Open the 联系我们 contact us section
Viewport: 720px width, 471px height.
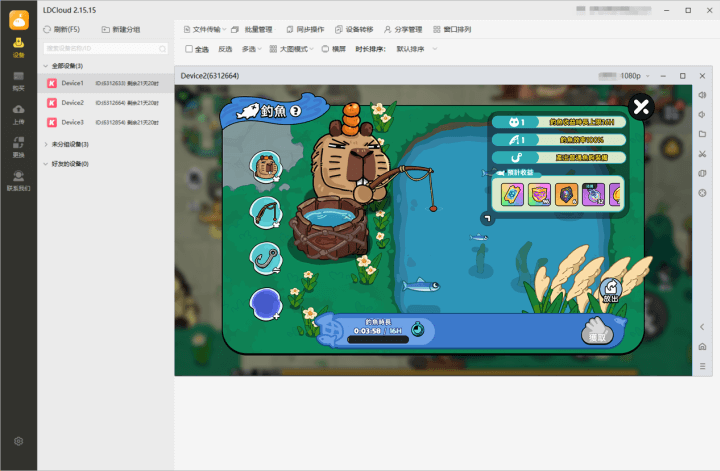pos(18,180)
